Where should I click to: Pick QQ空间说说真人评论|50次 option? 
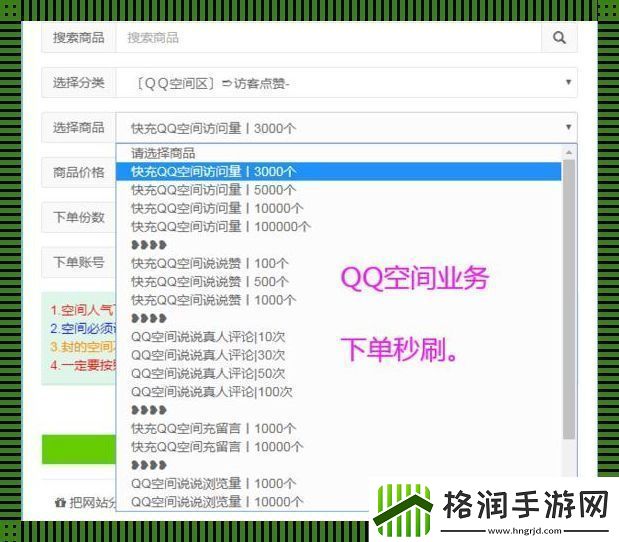(338, 373)
